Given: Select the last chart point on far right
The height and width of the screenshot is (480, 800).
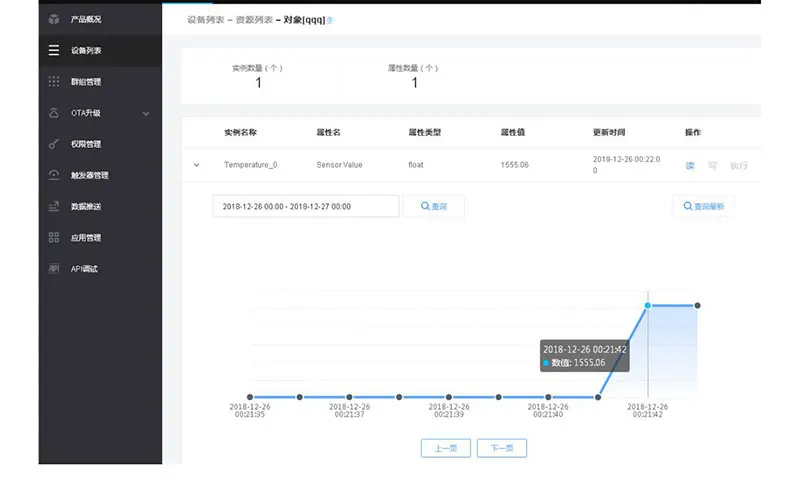Looking at the screenshot, I should [697, 306].
